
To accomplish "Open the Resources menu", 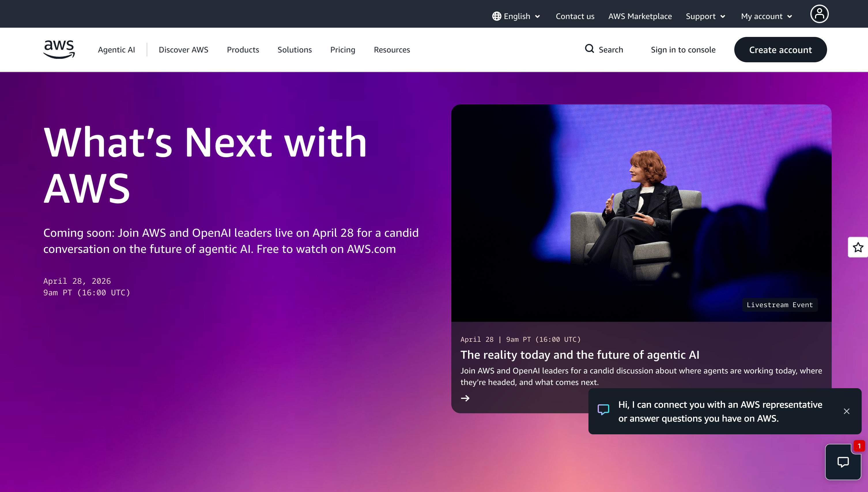I will 392,50.
